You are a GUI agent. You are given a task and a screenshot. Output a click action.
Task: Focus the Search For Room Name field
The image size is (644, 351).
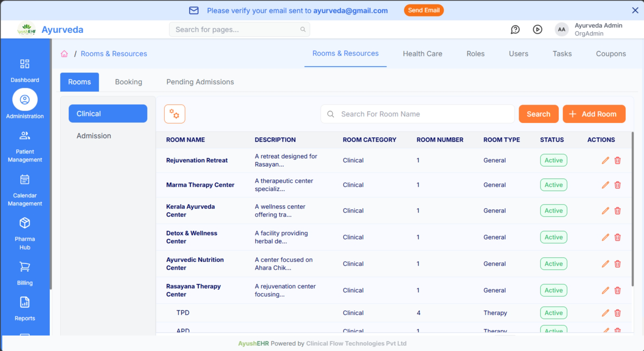(418, 114)
